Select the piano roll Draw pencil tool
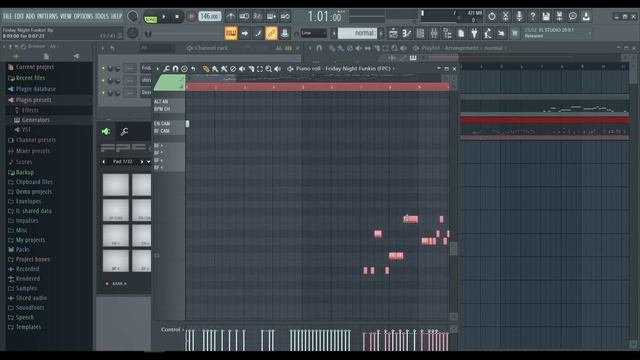 click(x=206, y=69)
